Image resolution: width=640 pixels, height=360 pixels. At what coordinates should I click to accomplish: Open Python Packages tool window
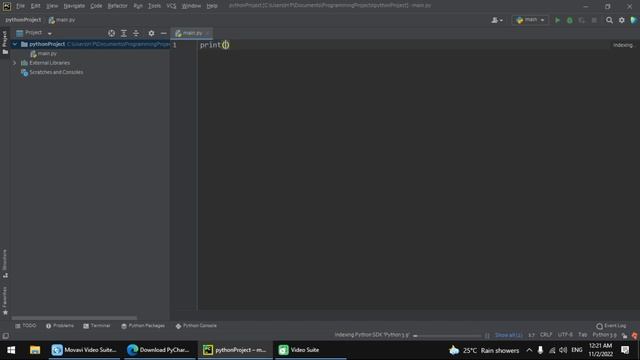(143, 326)
